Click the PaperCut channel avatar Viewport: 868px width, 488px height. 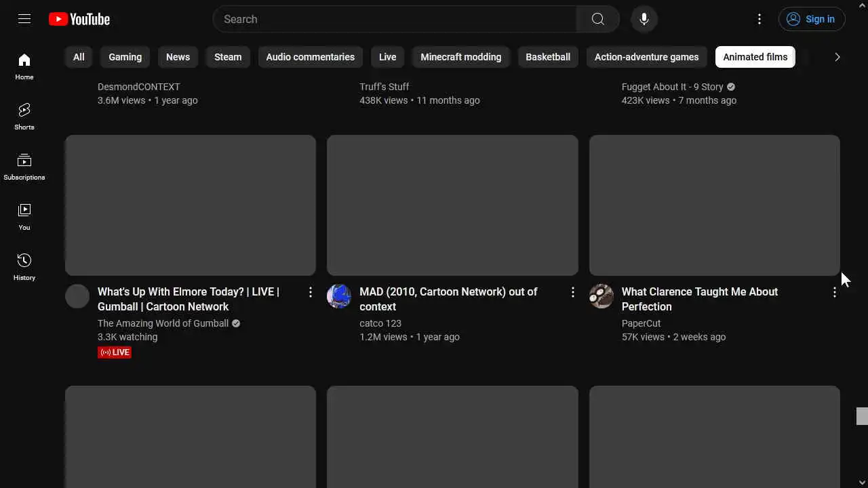point(601,296)
